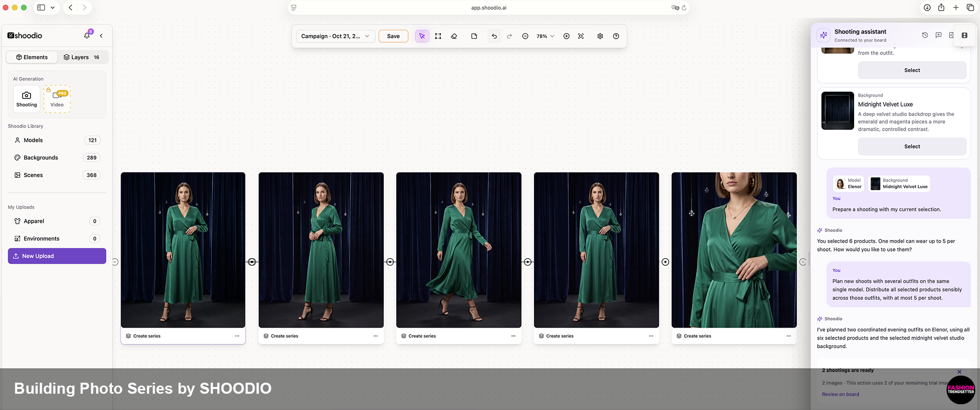The height and width of the screenshot is (410, 980).
Task: Toggle the Safari sidebar dropdown arrow
Action: point(53,8)
